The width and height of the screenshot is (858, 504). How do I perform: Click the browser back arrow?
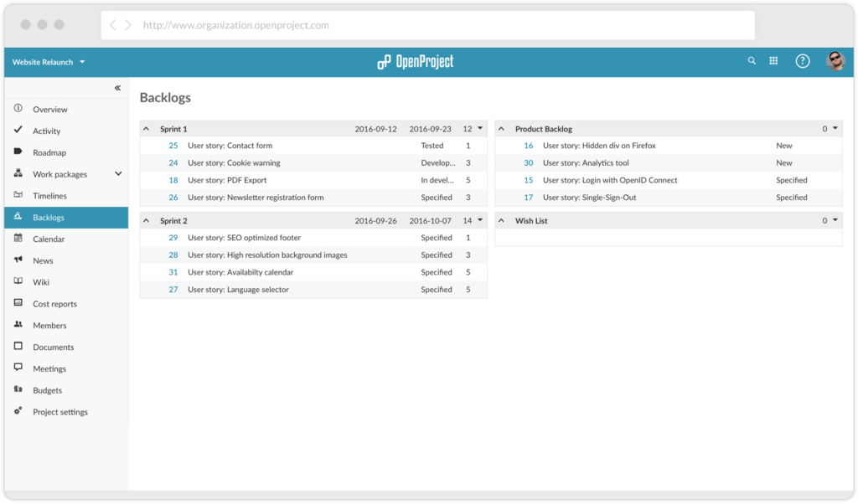(x=113, y=25)
